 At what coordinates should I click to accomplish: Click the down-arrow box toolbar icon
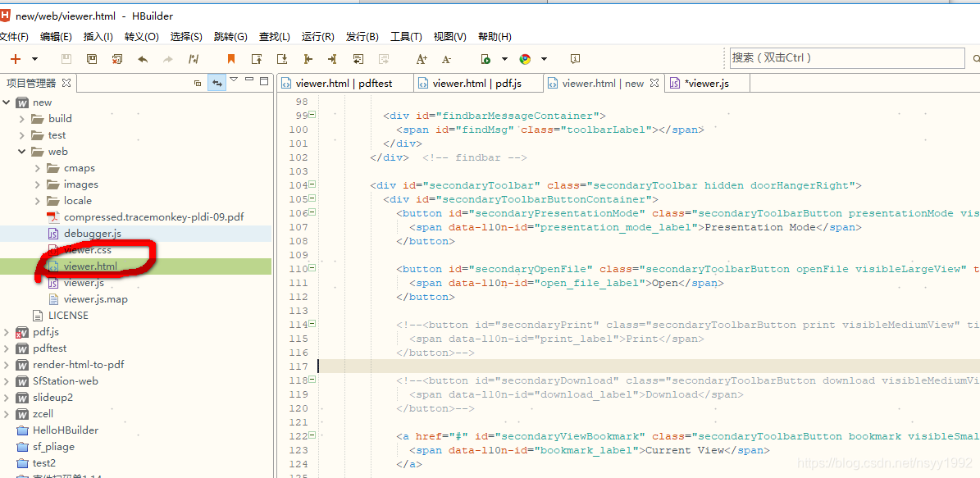(282, 59)
